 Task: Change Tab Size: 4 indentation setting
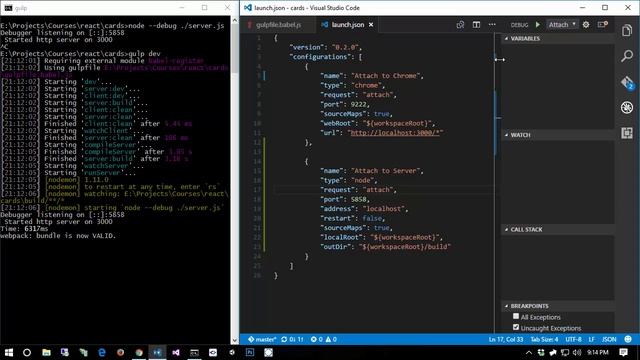(x=544, y=339)
